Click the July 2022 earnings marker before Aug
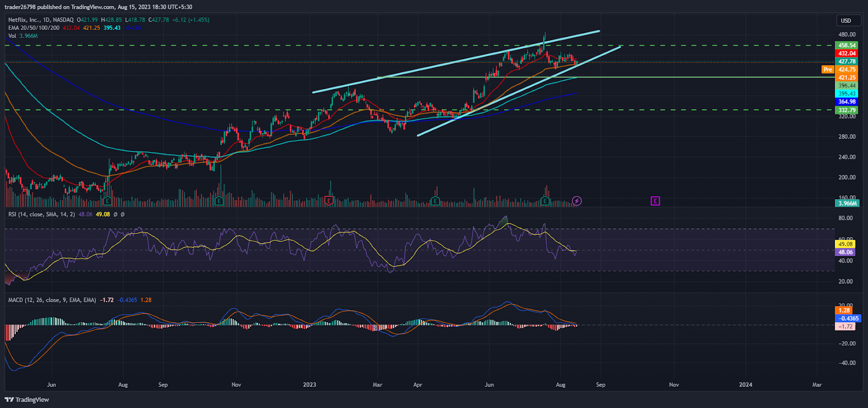The image size is (868, 408). coord(108,201)
